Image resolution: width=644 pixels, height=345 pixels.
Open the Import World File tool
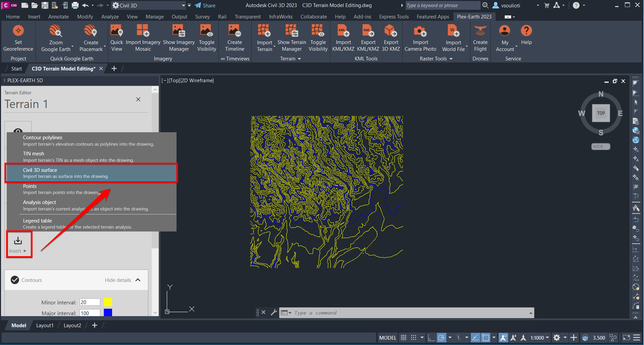point(453,38)
